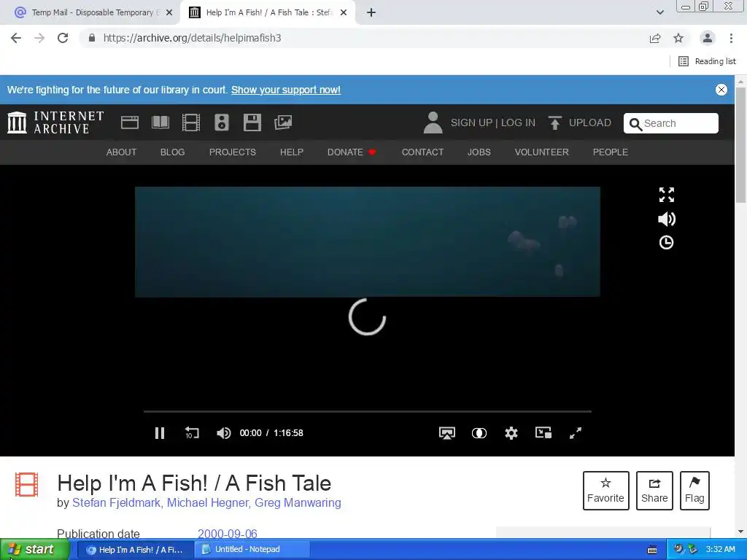The width and height of the screenshot is (747, 560).
Task: Open the video film strip icon
Action: pos(190,122)
